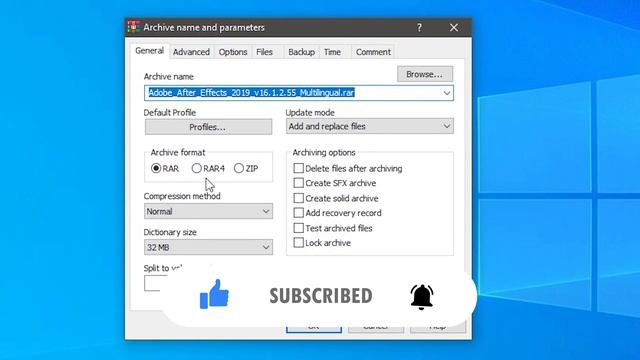Open the Profiles... button
The width and height of the screenshot is (640, 360).
tap(208, 127)
